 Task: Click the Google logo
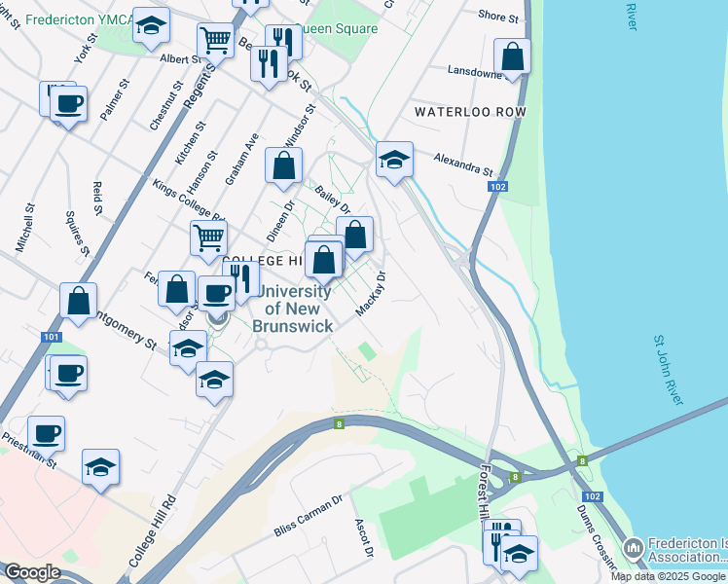32,572
